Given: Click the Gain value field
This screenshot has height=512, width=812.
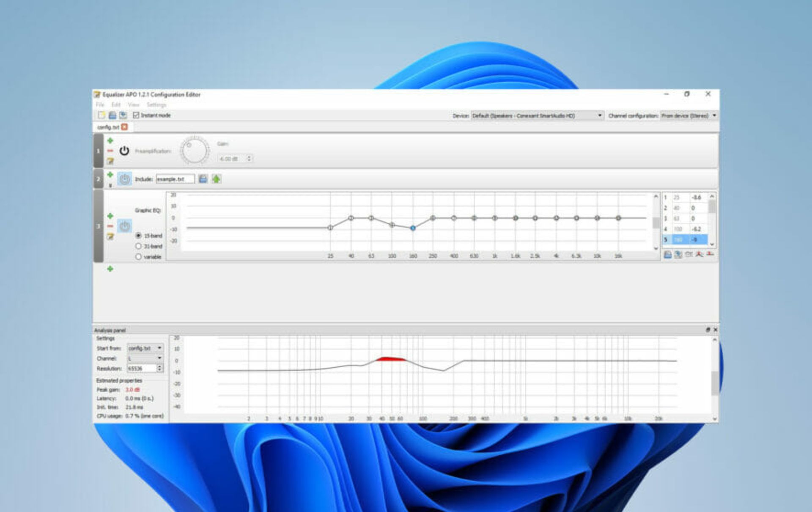Looking at the screenshot, I should 232,158.
